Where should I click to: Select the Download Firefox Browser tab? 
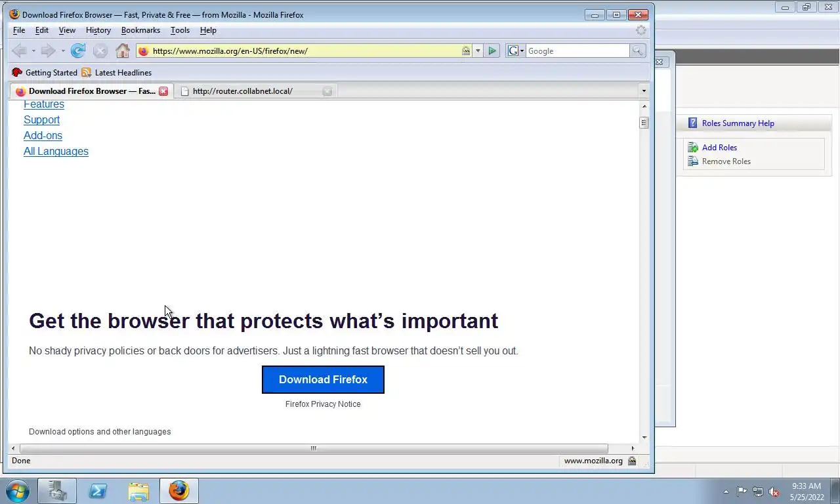[91, 91]
